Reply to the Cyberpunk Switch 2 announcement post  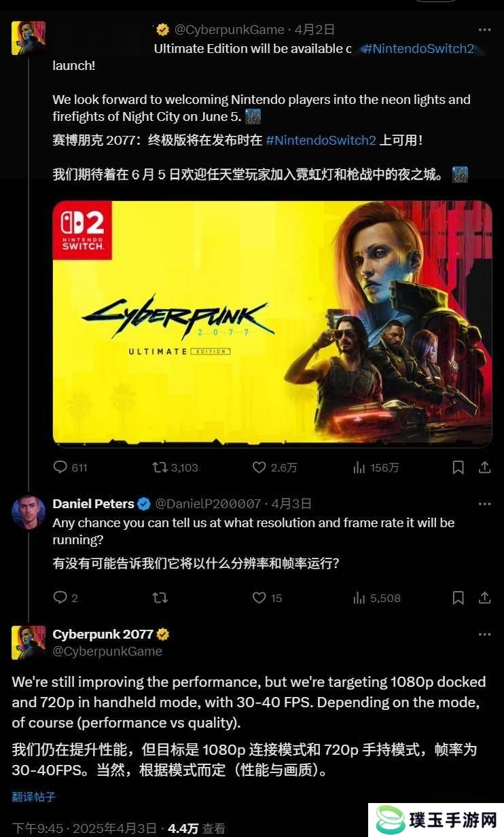[x=70, y=467]
